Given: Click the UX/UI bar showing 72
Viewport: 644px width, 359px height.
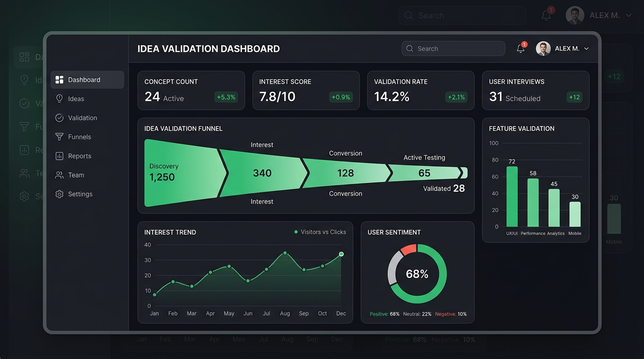Looking at the screenshot, I should tap(512, 197).
